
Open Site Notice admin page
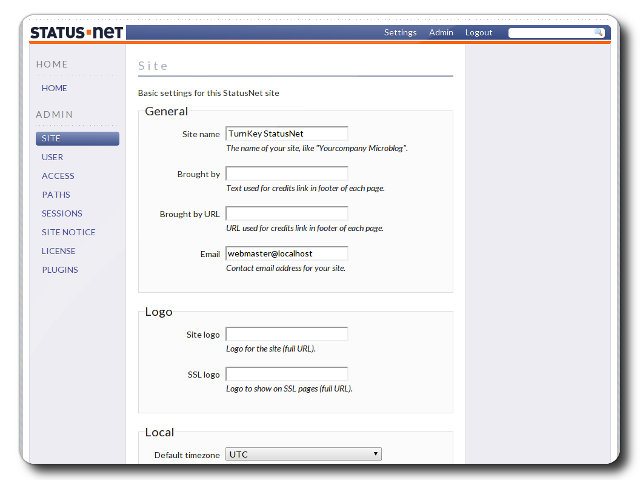click(68, 232)
